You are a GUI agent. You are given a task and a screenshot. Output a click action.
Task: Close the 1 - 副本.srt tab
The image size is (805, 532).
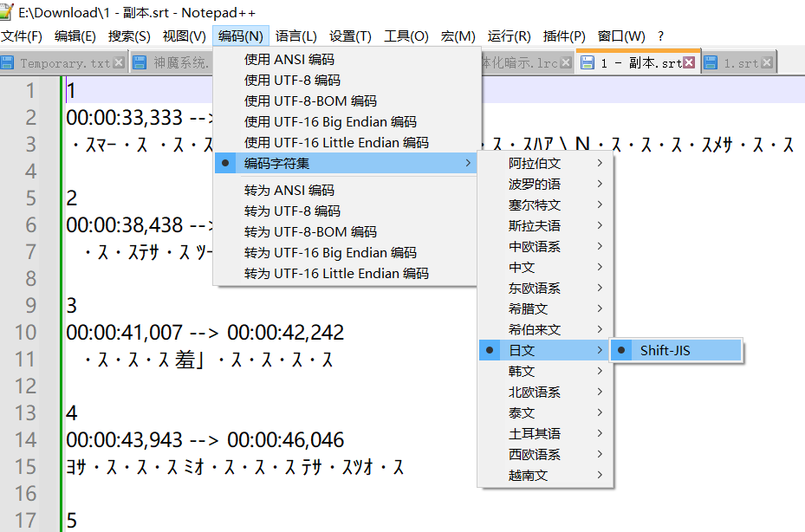[x=689, y=63]
